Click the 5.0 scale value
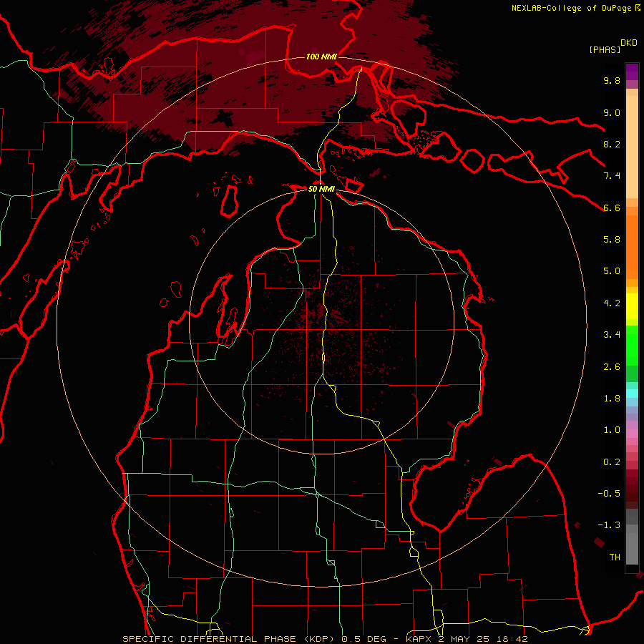644x644 pixels. coord(612,271)
